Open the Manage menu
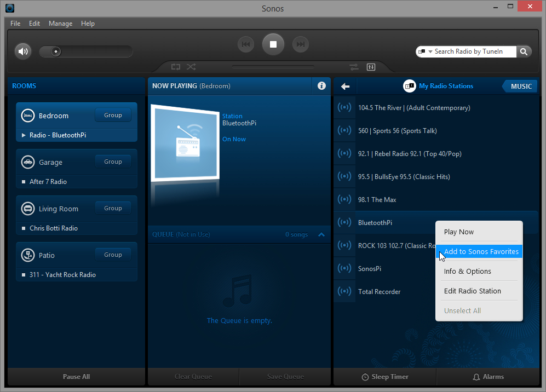 (61, 24)
